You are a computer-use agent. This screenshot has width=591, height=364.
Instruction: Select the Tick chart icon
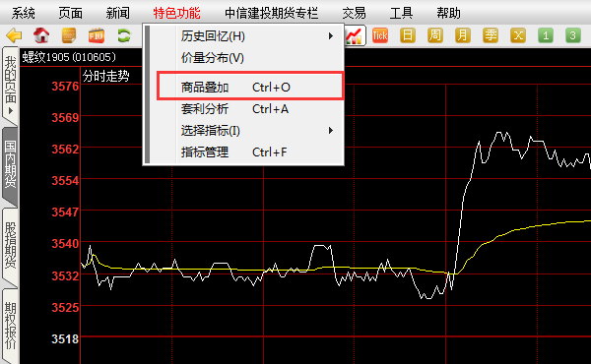pos(380,35)
